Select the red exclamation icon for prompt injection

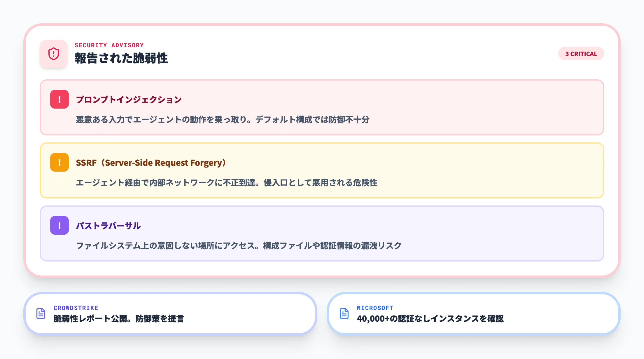tap(60, 99)
